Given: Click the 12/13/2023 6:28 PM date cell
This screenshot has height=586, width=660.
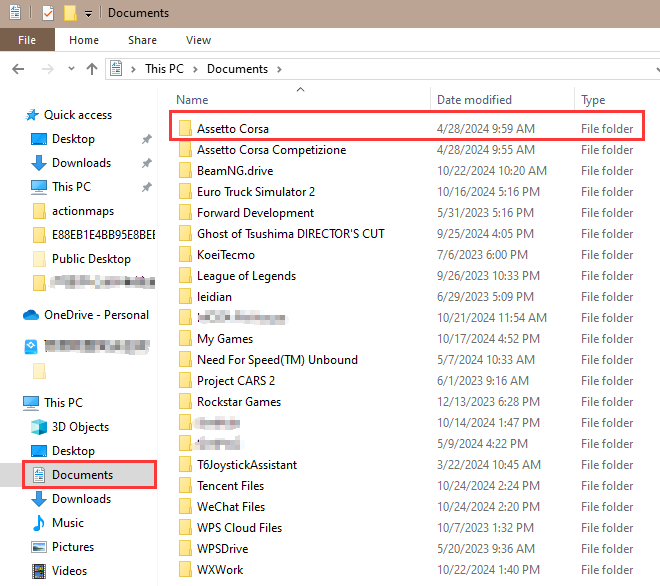Looking at the screenshot, I should (x=488, y=402).
